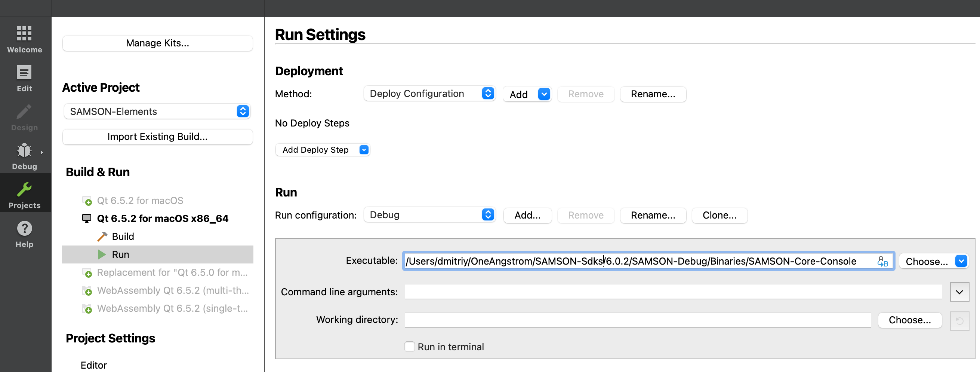The width and height of the screenshot is (980, 372).
Task: Select Editor under Project Settings
Action: pos(93,365)
